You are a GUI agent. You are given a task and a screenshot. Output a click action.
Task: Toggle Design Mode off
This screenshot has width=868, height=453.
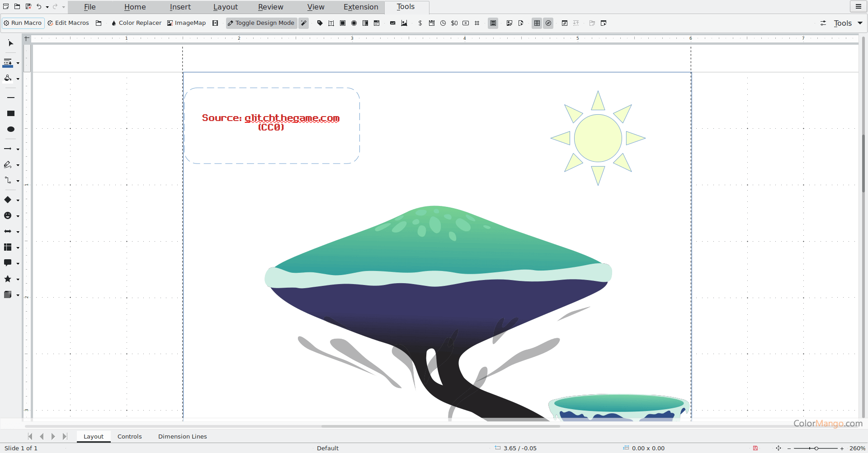(261, 23)
